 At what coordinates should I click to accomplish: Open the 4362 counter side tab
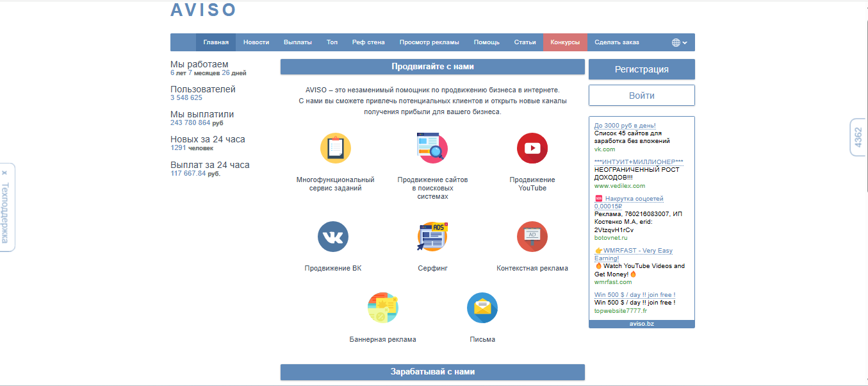(858, 137)
